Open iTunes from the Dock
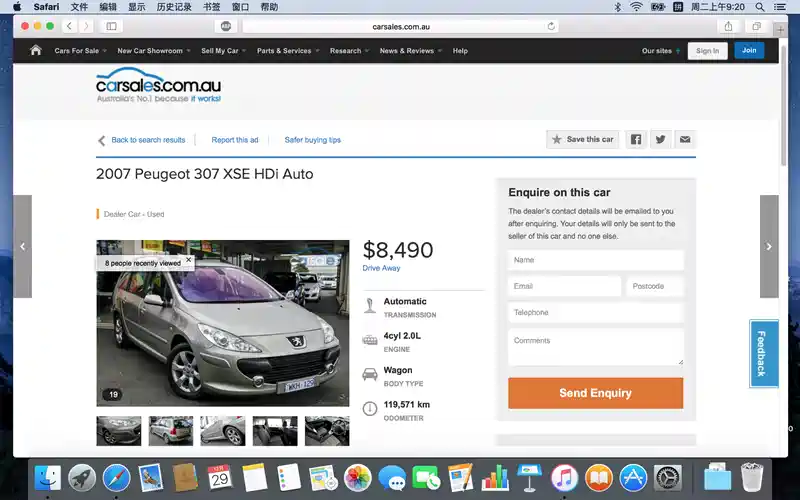Viewport: 800px width, 500px height. [x=564, y=478]
